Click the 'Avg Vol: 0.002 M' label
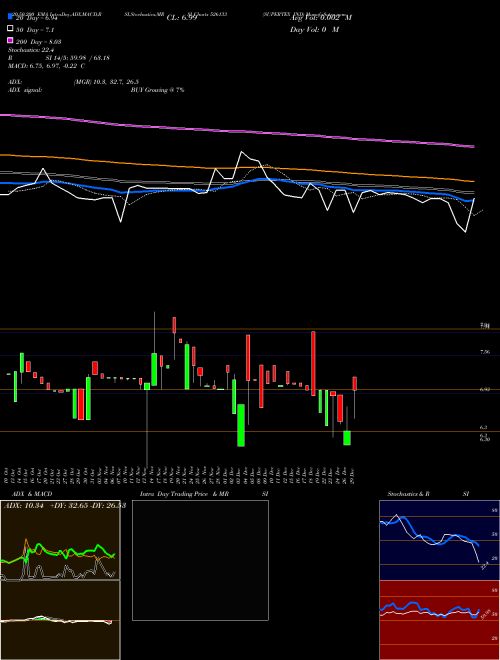The height and width of the screenshot is (660, 500). (321, 18)
